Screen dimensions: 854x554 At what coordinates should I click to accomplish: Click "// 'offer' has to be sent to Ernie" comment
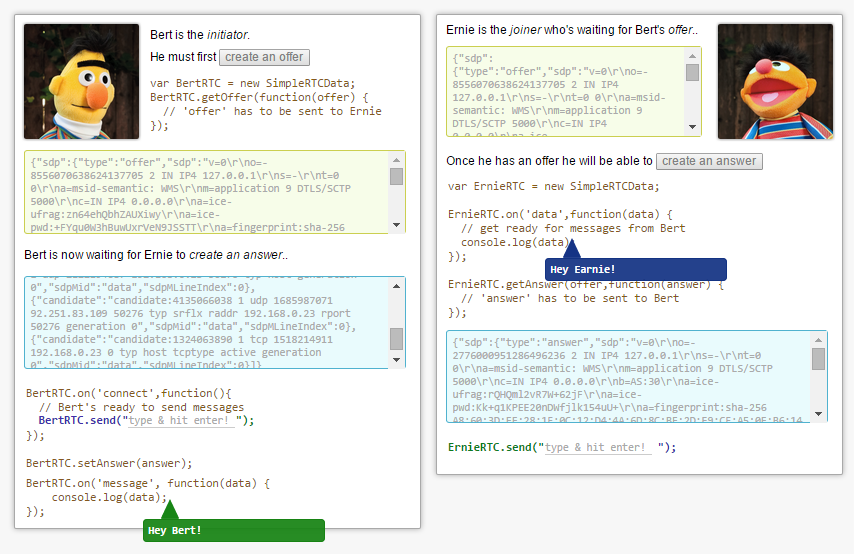click(272, 111)
